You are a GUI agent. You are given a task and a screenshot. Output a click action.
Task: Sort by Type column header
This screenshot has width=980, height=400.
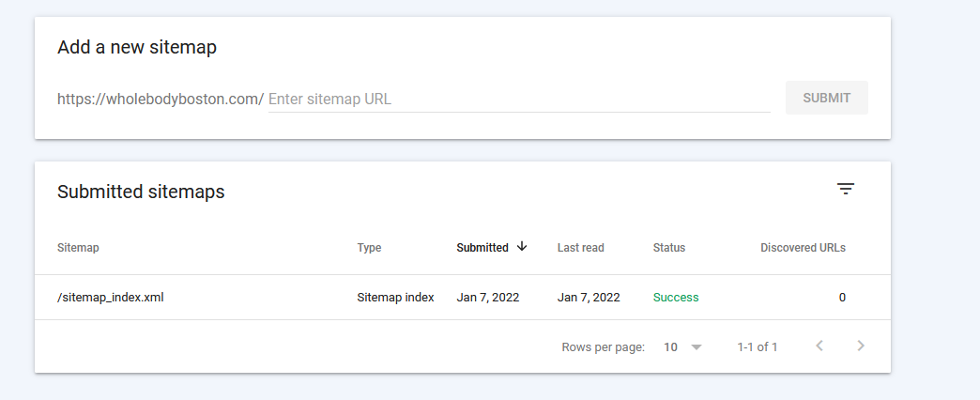click(369, 248)
